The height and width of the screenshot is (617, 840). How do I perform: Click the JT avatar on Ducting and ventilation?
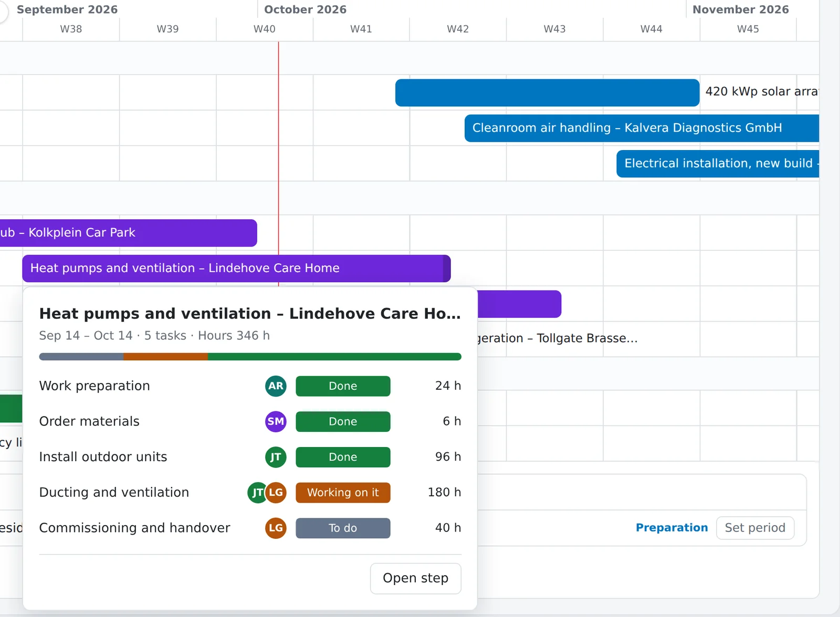(257, 493)
